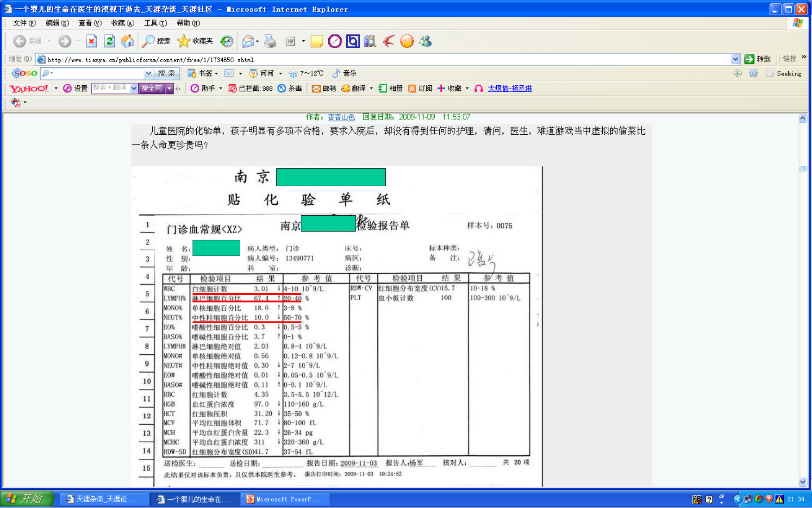Open the bookmarks (书签) dropdown
Viewport: 812px width, 508px height.
pyautogui.click(x=216, y=73)
